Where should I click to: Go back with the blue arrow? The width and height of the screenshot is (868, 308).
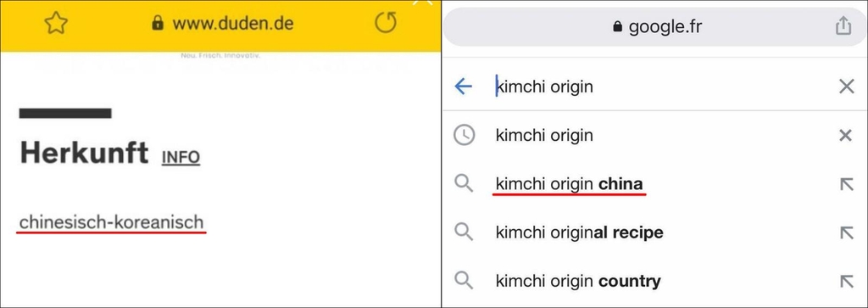coord(463,87)
